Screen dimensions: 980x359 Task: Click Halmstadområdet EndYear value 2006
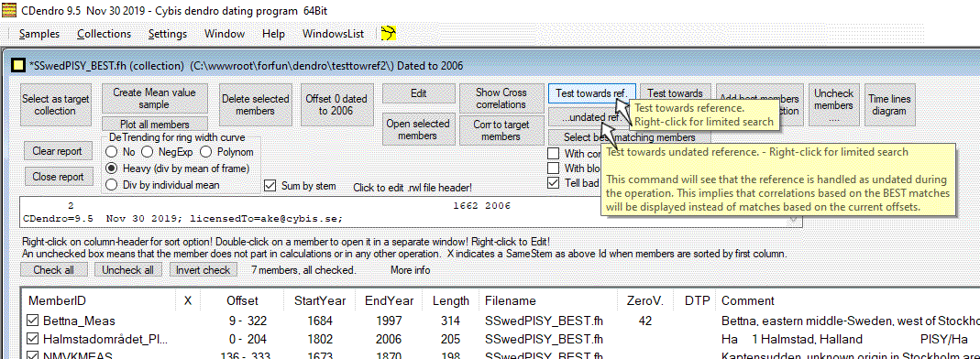tap(389, 340)
